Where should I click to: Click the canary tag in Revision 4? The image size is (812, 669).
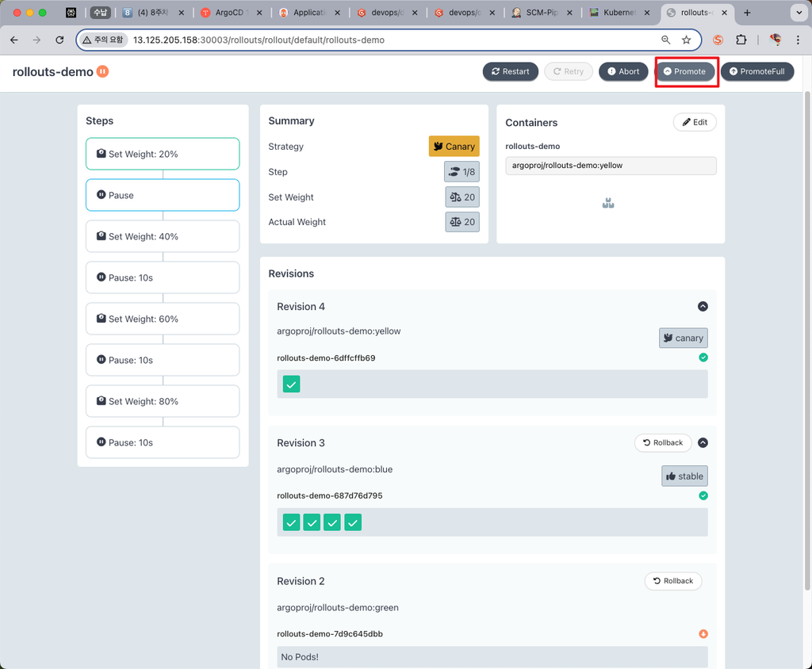click(x=683, y=338)
